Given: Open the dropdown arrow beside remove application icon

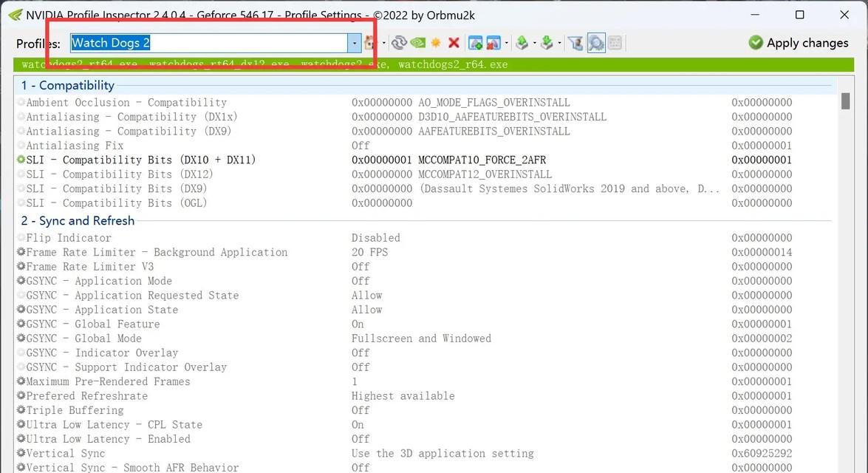Looking at the screenshot, I should point(507,43).
